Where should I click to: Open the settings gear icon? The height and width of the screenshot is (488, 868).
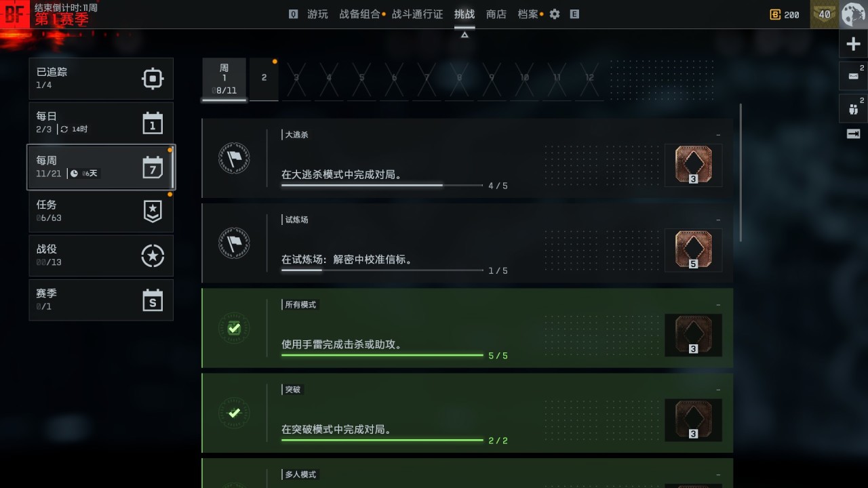[x=555, y=14]
